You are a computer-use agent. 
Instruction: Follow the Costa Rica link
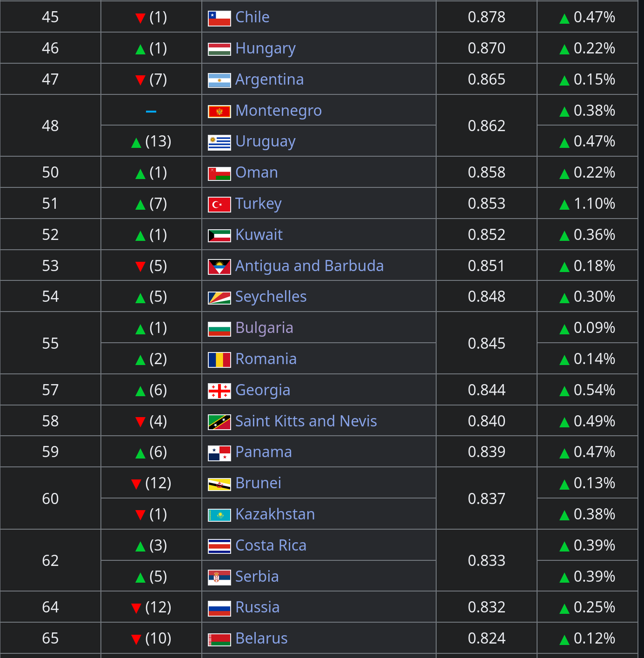point(271,545)
